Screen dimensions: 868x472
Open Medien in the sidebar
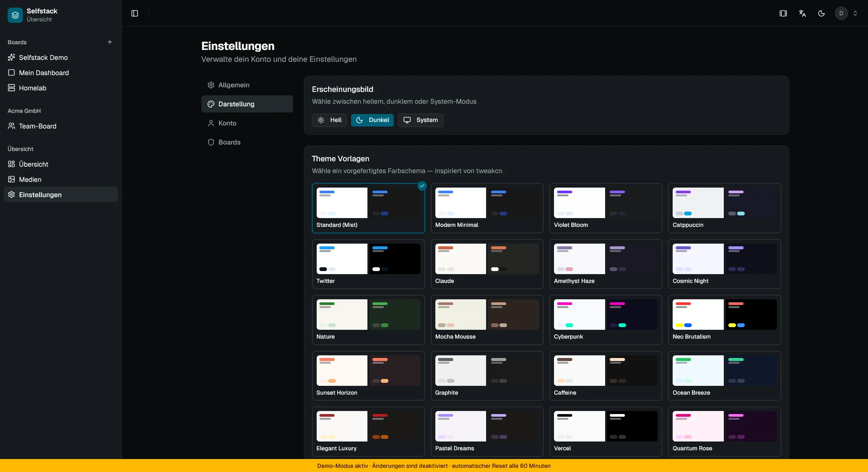[x=61, y=180]
